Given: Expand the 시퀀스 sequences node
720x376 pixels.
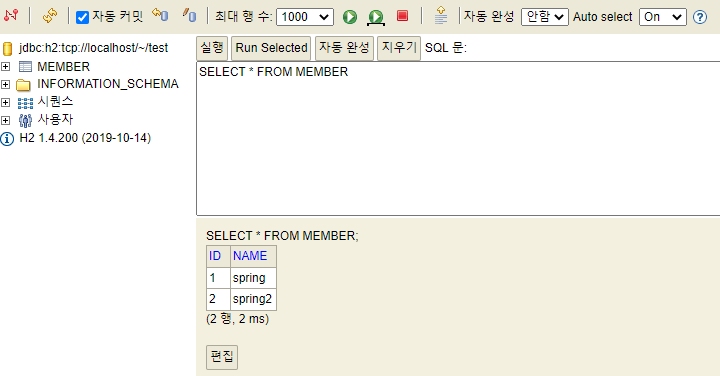Looking at the screenshot, I should (6, 102).
